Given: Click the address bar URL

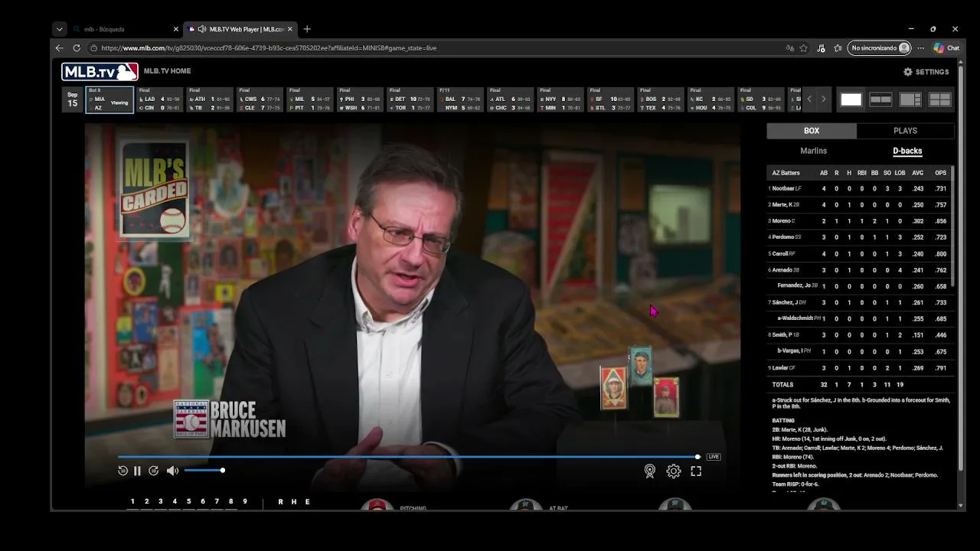Looking at the screenshot, I should tap(268, 47).
